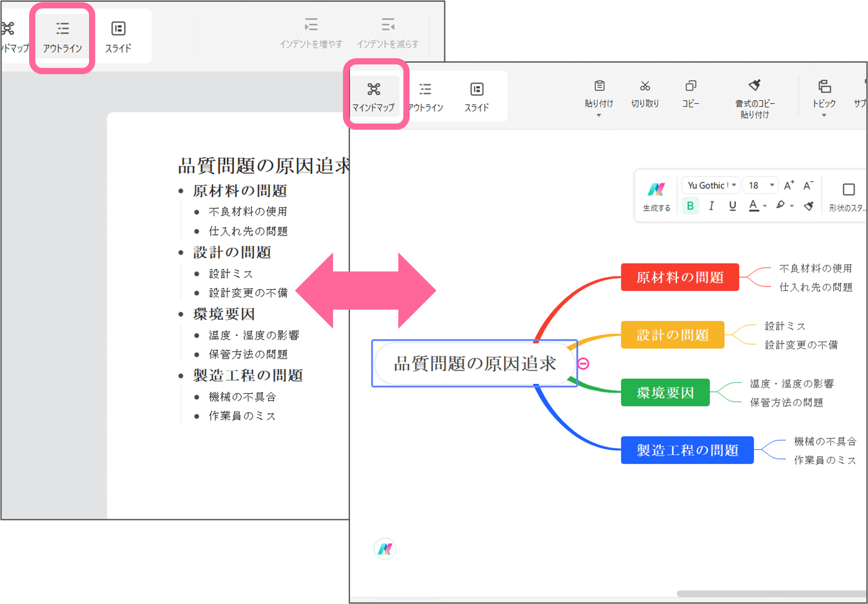
Task: Increase font size with A+ icon
Action: pyautogui.click(x=789, y=185)
